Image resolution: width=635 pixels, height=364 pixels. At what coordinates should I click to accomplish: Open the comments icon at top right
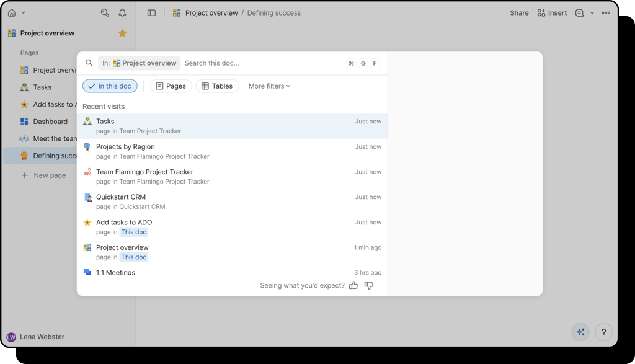(578, 12)
